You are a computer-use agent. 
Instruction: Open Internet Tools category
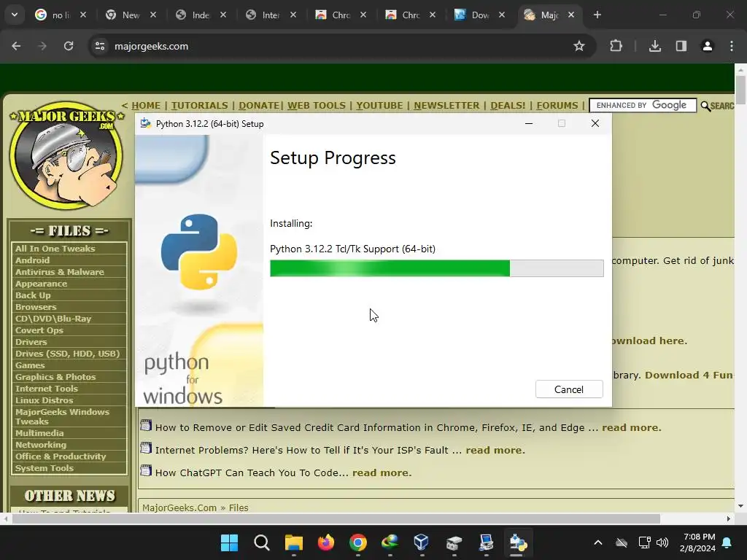(46, 389)
